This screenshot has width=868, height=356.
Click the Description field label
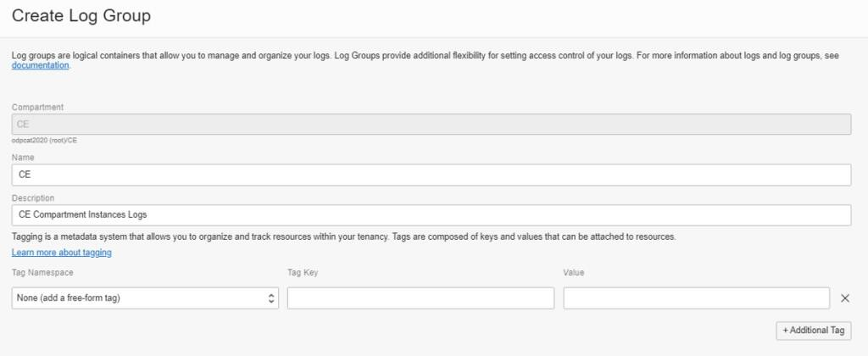[33, 197]
